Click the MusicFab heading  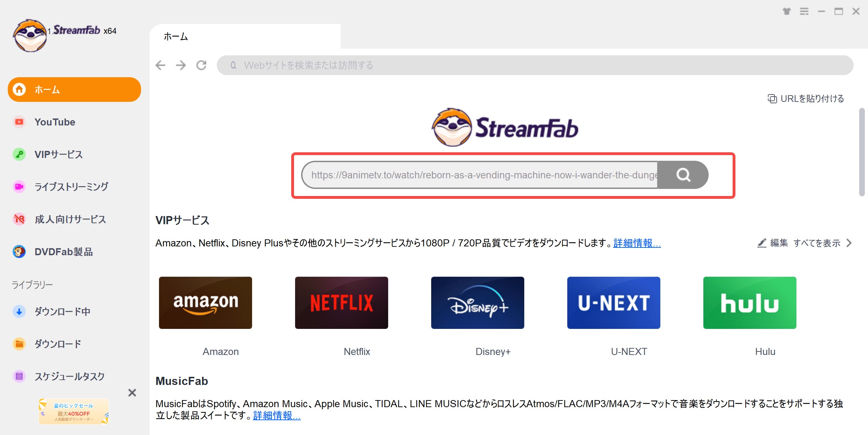[x=182, y=381]
